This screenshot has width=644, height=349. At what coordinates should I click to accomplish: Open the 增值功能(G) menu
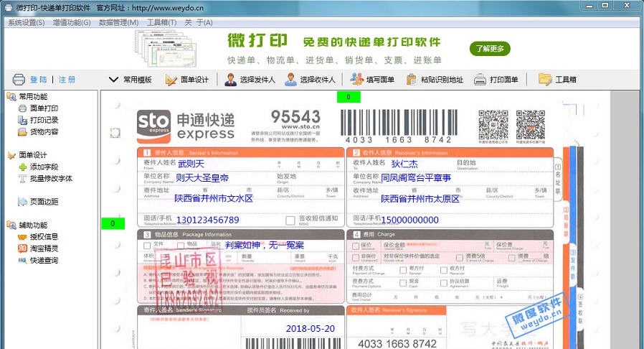click(72, 22)
